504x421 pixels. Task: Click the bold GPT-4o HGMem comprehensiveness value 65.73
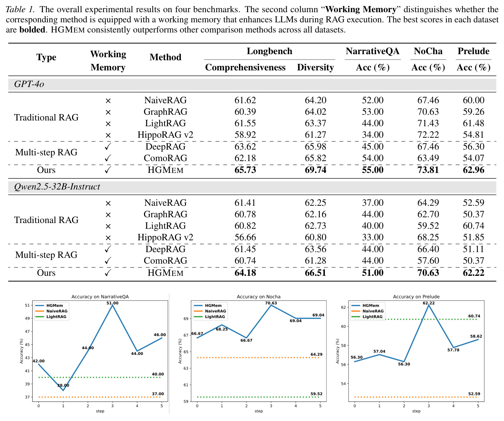[x=245, y=170]
